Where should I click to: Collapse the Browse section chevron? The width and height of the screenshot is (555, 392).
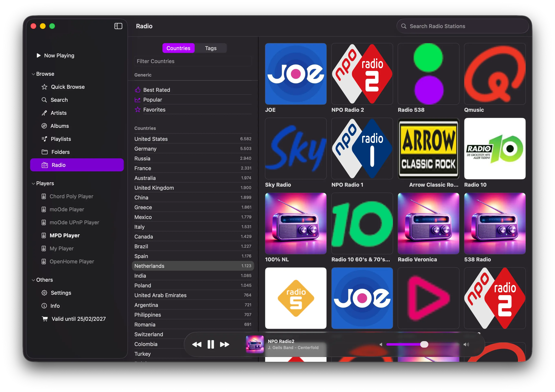[33, 74]
